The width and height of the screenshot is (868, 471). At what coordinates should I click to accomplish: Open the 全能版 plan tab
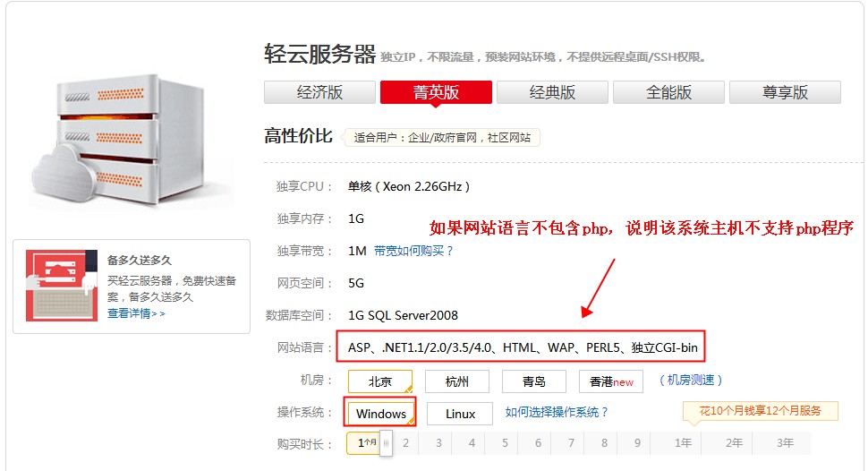[668, 92]
